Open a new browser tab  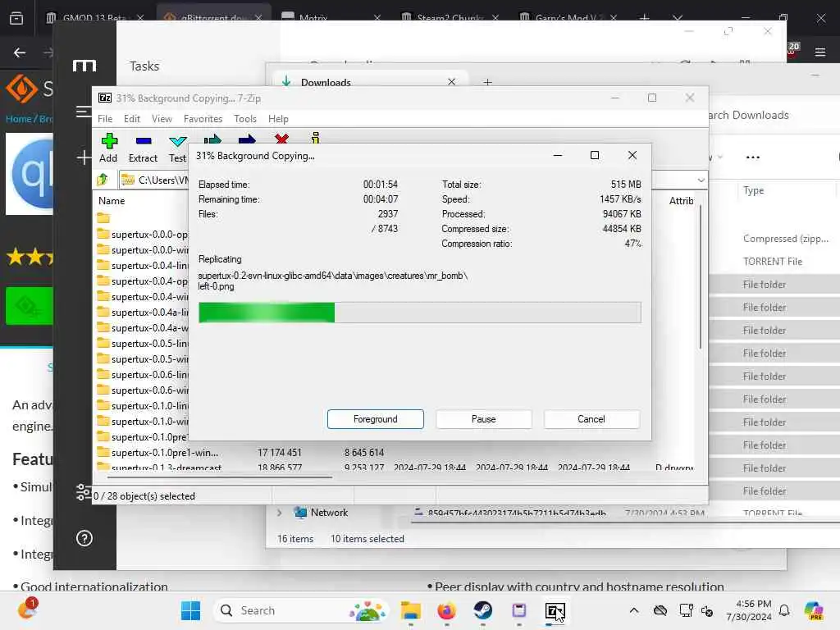(x=644, y=18)
